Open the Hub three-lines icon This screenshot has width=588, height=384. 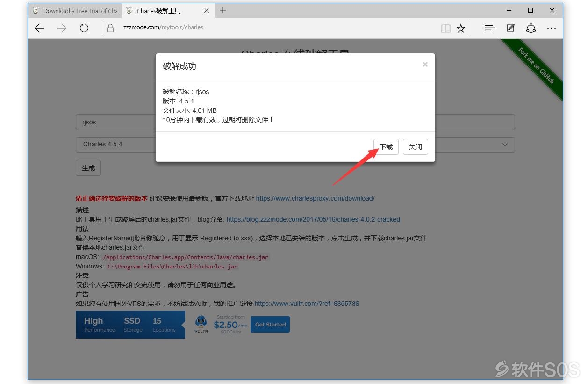point(489,28)
